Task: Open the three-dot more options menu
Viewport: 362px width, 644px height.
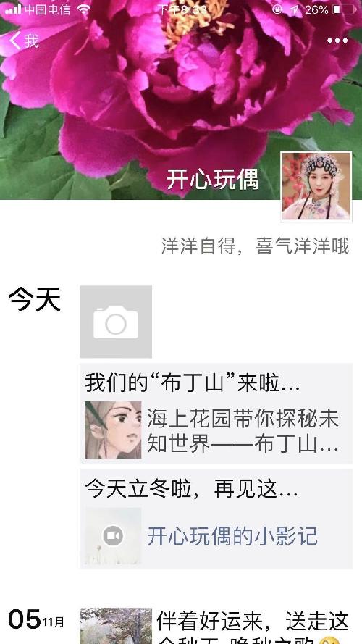Action: coord(337,41)
